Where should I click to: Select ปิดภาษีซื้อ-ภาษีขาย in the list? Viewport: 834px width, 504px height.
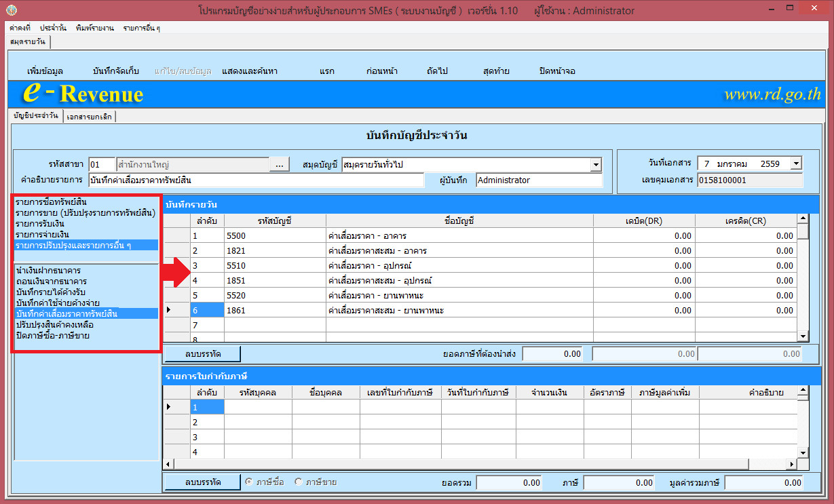tap(85, 335)
